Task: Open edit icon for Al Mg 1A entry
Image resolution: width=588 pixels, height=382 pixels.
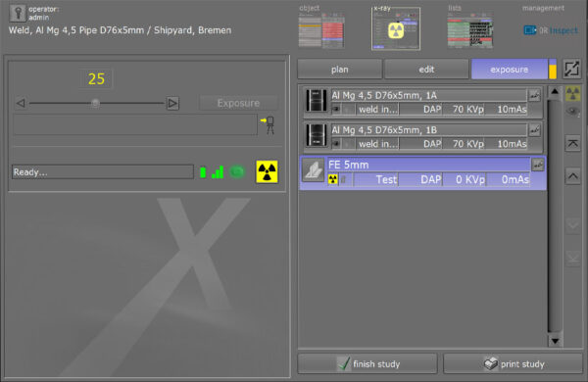Action: (x=534, y=96)
